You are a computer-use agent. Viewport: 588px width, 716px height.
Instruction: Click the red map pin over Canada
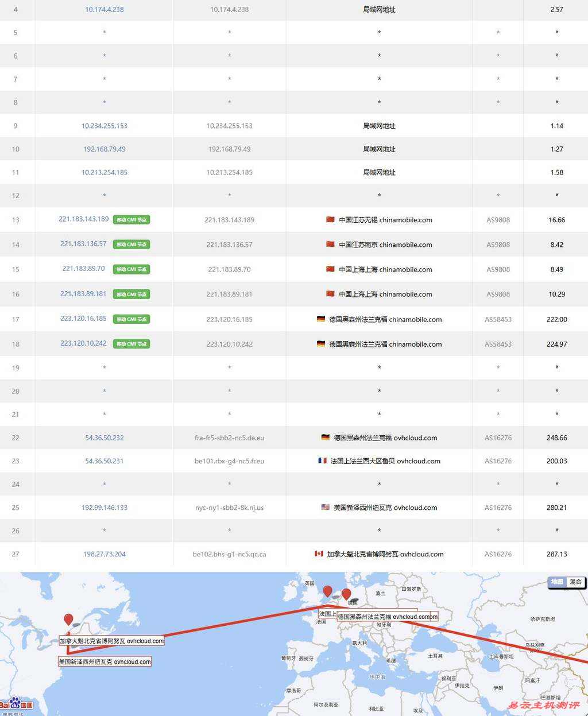click(68, 619)
